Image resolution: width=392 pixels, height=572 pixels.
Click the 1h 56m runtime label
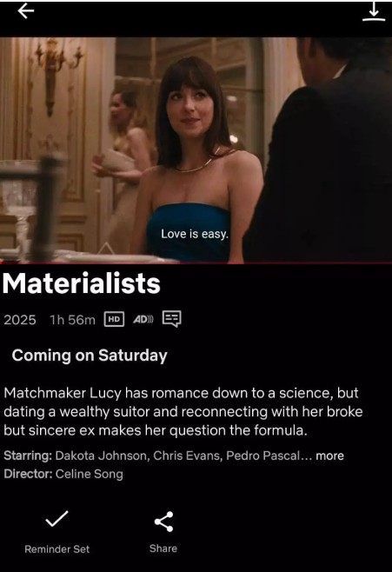pyautogui.click(x=72, y=320)
